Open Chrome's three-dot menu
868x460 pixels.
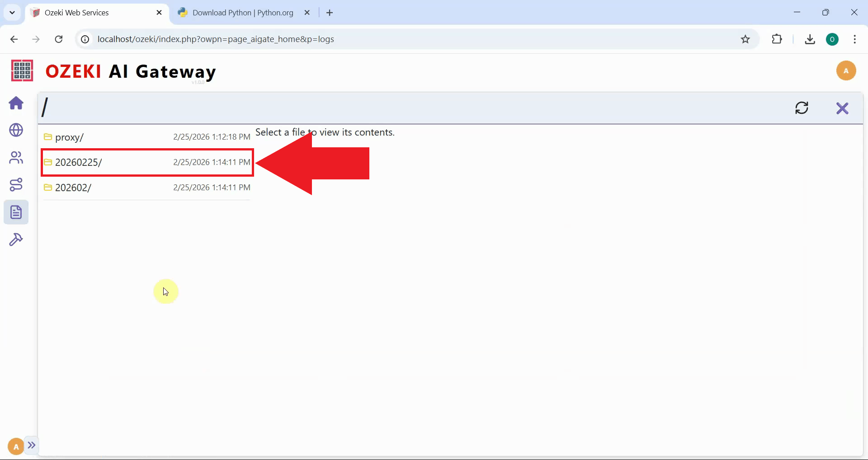854,39
